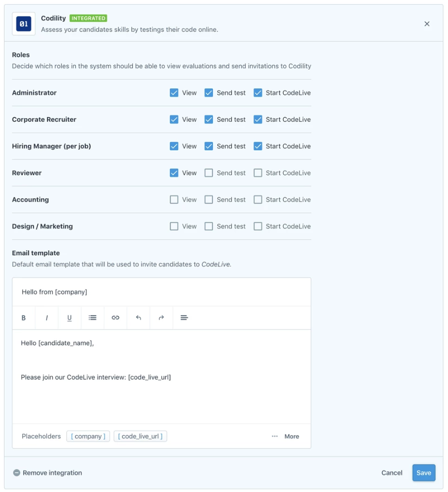
Task: Apply italic formatting in the email editor
Action: (x=46, y=317)
